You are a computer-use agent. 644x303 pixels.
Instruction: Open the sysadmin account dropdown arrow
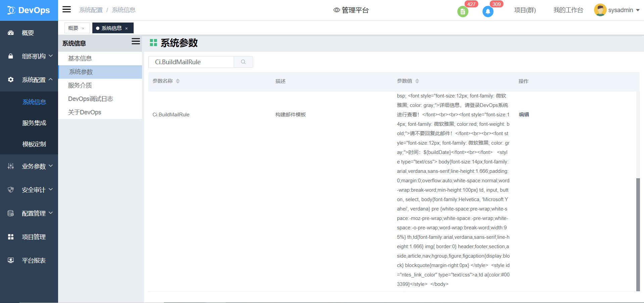coord(638,10)
